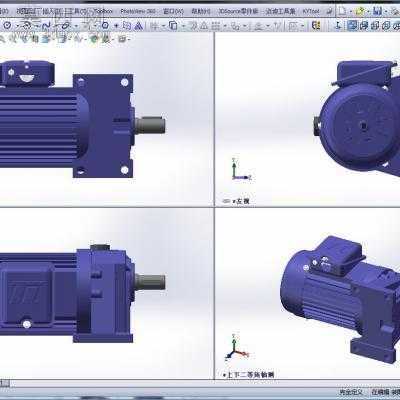The image size is (400, 400).
Task: Select the point sketch tool icon
Action: [x=116, y=26]
